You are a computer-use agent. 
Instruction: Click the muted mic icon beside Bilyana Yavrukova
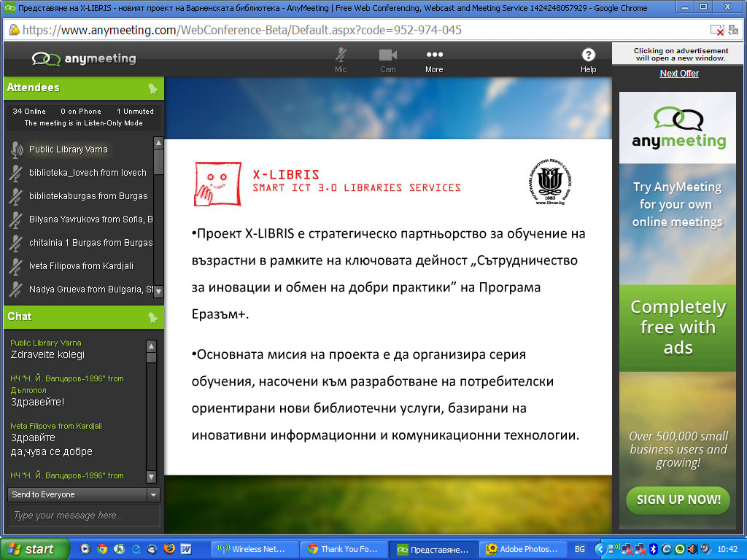click(16, 219)
